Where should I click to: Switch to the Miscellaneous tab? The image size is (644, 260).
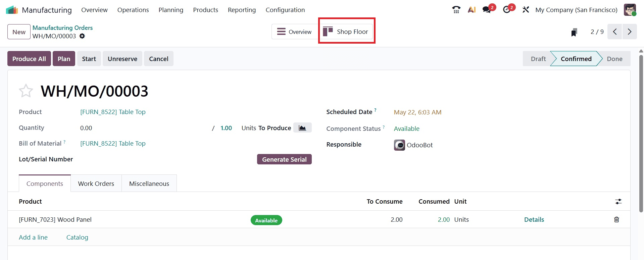click(x=149, y=184)
